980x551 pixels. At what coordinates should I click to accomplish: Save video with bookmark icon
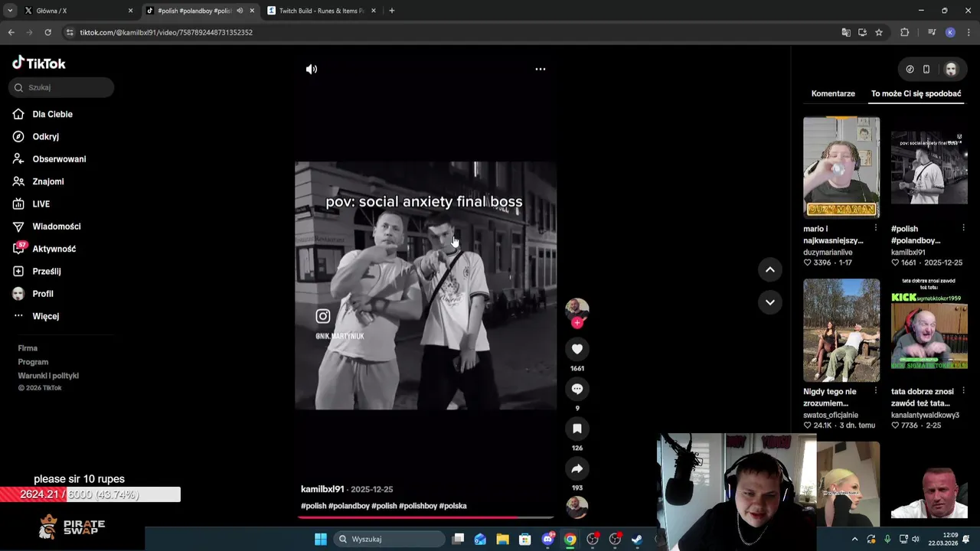(x=577, y=429)
